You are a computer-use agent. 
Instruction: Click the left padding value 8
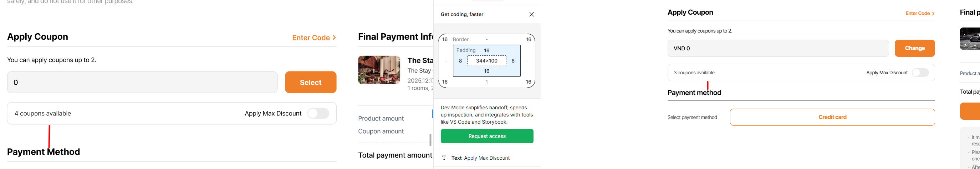pyautogui.click(x=460, y=61)
